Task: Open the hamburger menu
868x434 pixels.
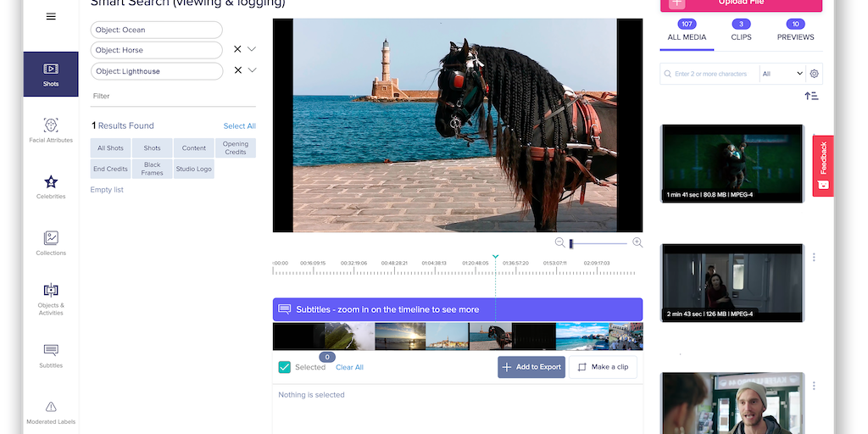Action: coord(51,17)
